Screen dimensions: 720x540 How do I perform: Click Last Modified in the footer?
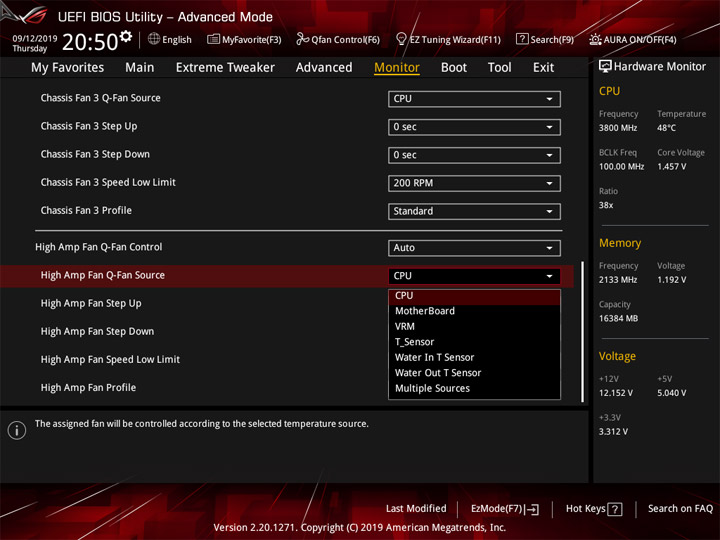point(416,509)
